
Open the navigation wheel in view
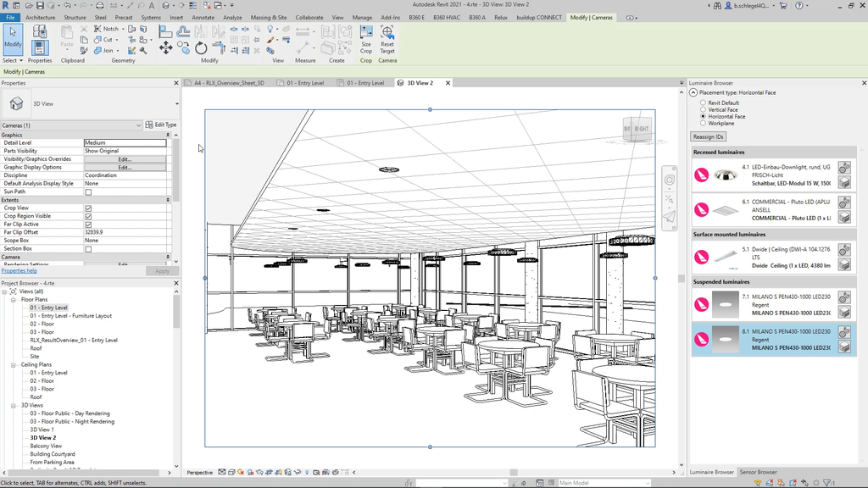point(670,180)
